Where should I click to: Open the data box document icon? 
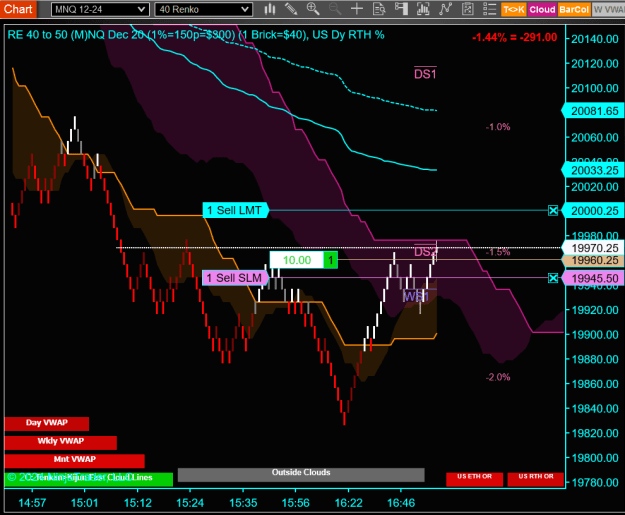click(379, 9)
